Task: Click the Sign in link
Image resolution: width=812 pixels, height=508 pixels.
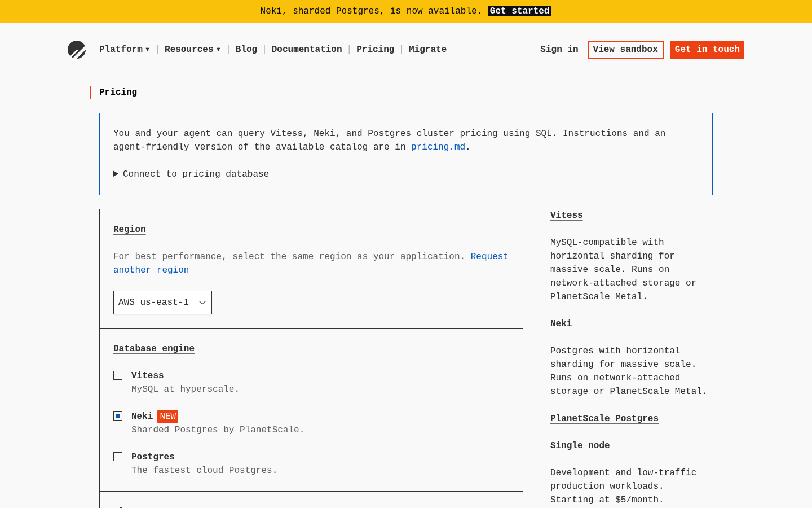Action: pos(559,49)
